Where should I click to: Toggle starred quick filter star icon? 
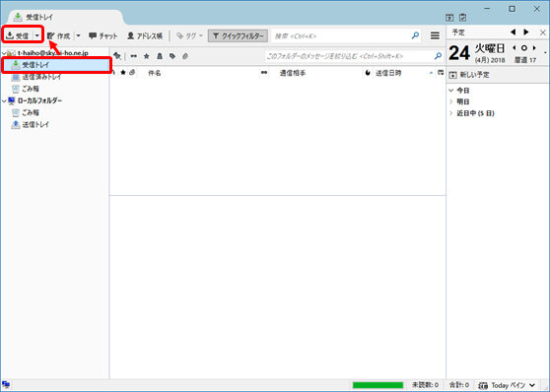tap(147, 56)
